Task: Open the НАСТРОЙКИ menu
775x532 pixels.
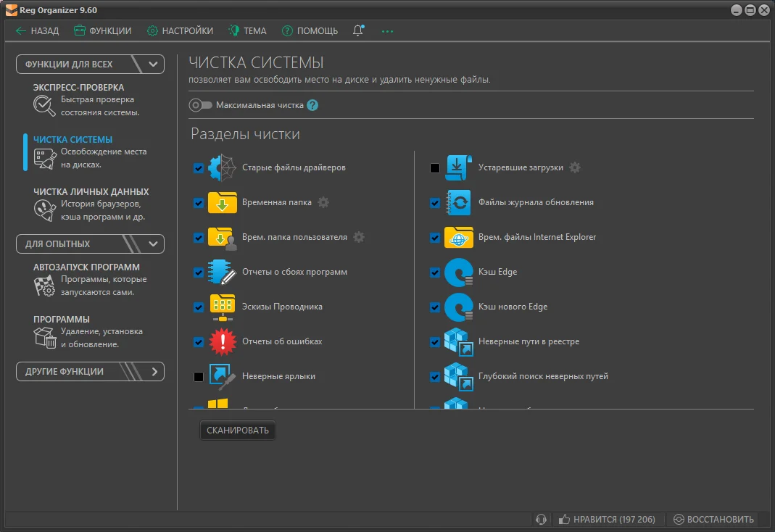Action: tap(180, 30)
